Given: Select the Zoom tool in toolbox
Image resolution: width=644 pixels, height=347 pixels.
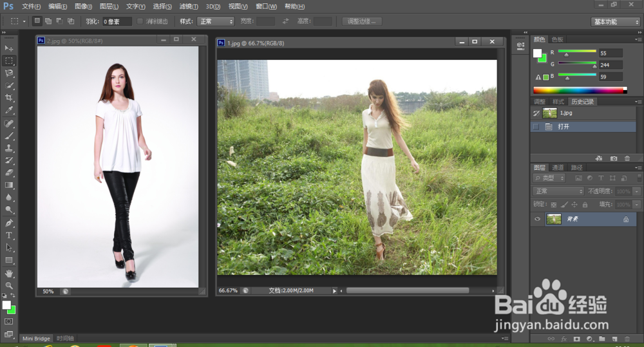Looking at the screenshot, I should pos(8,286).
